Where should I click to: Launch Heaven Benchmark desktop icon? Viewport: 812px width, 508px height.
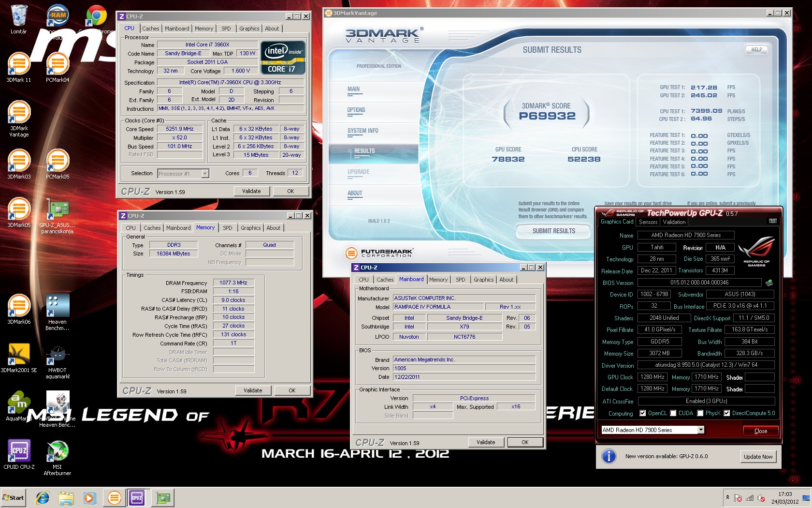click(x=58, y=313)
